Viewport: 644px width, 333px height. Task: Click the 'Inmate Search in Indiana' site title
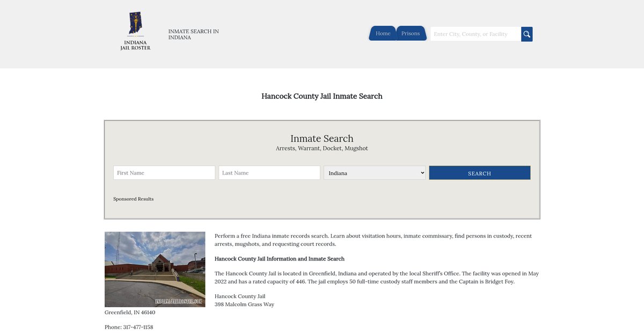click(x=193, y=34)
